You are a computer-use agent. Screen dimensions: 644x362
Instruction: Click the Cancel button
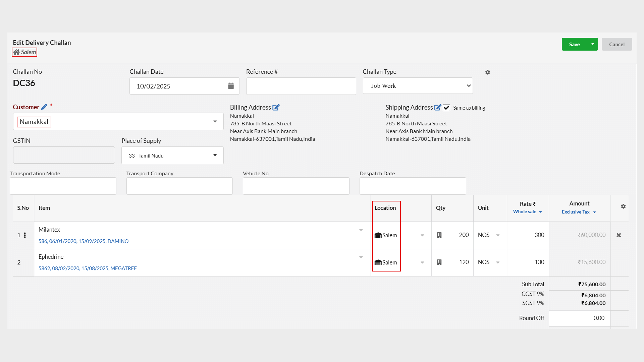616,44
